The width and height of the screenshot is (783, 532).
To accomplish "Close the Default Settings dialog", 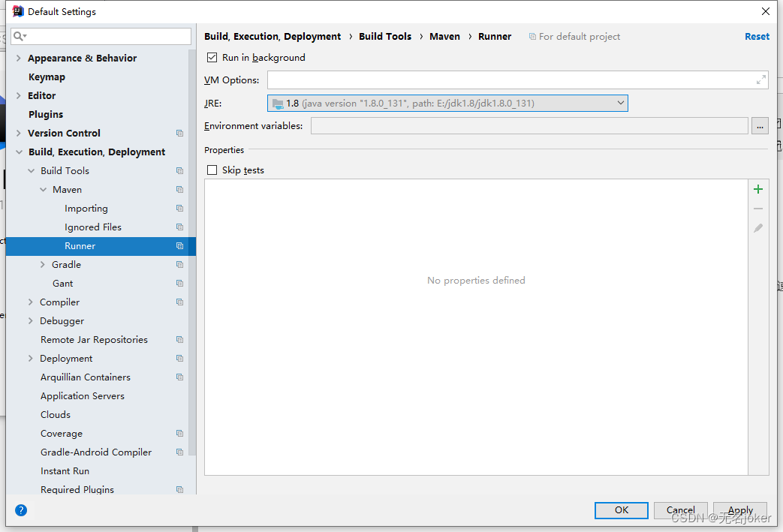I will coord(766,11).
